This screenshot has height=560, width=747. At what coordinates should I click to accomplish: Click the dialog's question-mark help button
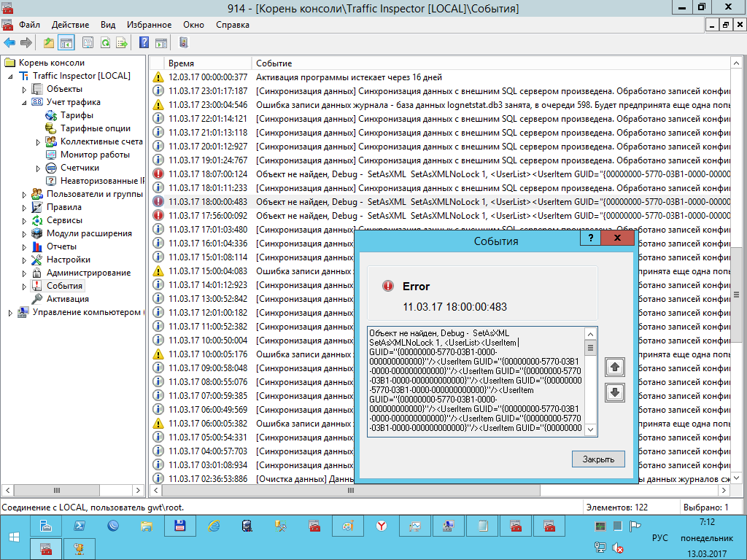coord(591,238)
